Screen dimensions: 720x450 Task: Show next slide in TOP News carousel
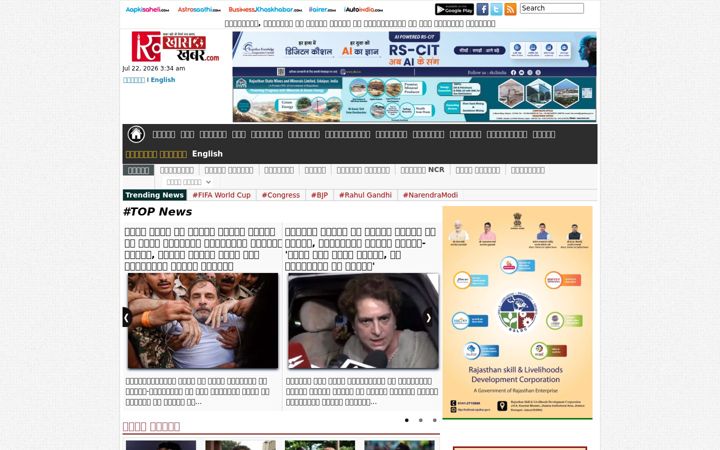tap(428, 317)
